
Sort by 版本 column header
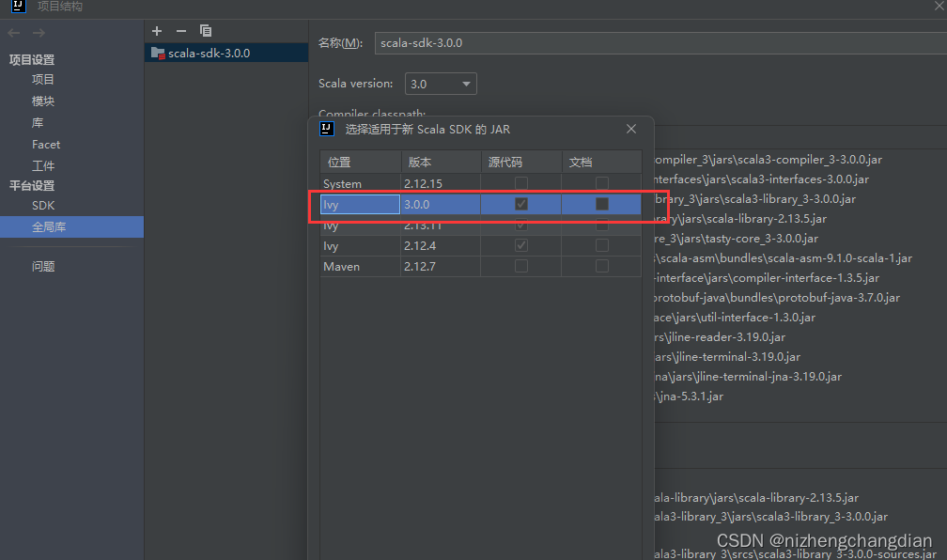(x=441, y=162)
